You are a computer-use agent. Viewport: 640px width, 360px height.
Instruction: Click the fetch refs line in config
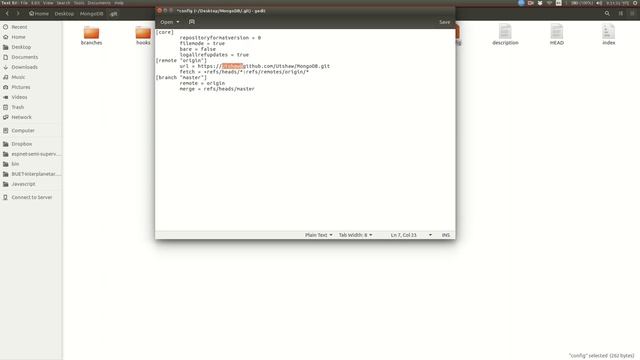pyautogui.click(x=244, y=72)
